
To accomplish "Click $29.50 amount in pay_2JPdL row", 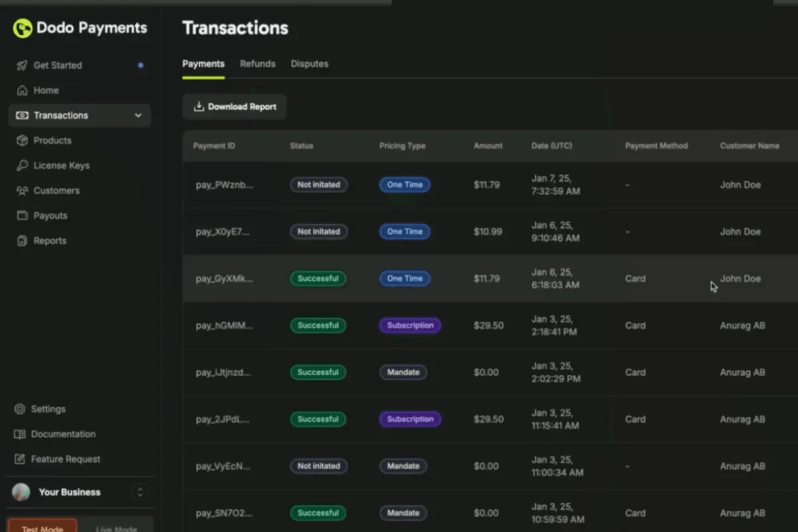I will tap(489, 420).
